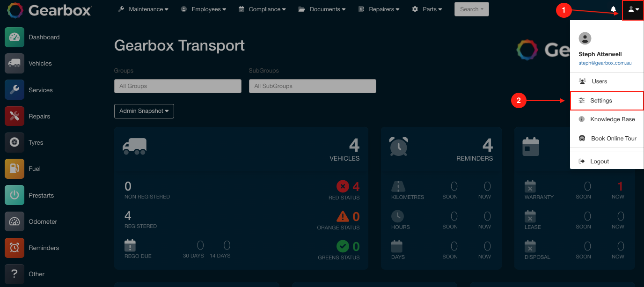Open the Odometer gauge icon
This screenshot has width=644, height=287.
click(x=15, y=221)
